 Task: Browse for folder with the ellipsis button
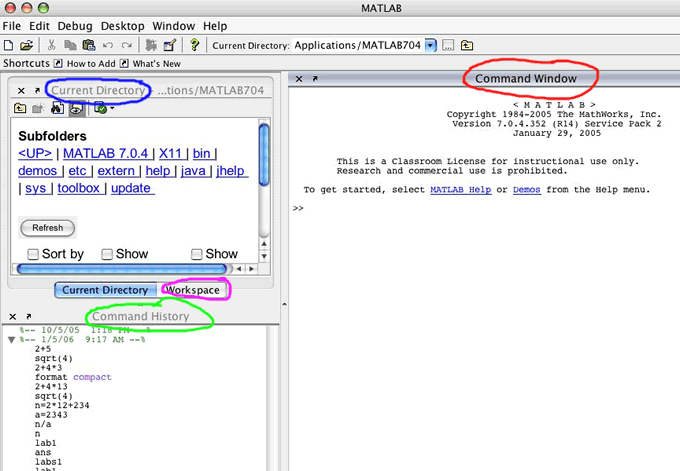(x=448, y=45)
